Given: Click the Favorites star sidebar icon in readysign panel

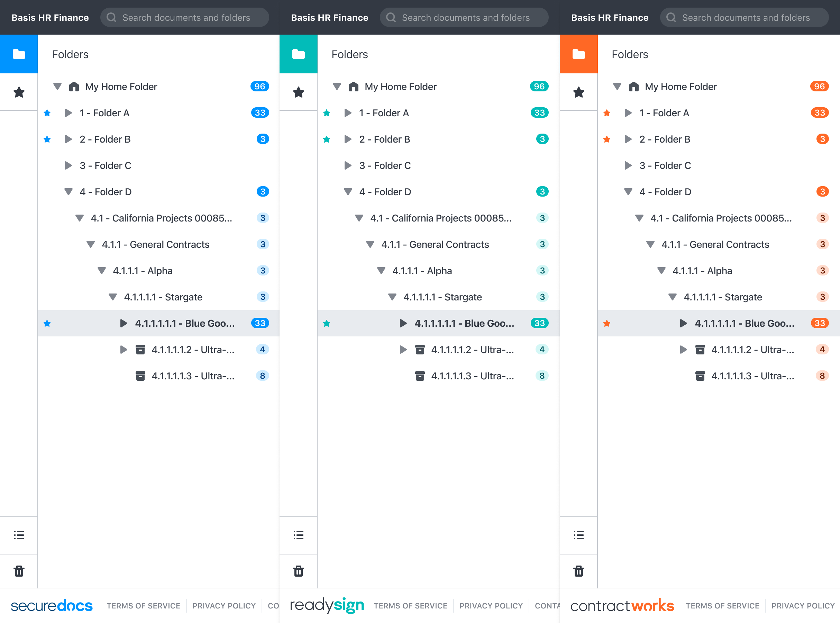Looking at the screenshot, I should coord(299,92).
